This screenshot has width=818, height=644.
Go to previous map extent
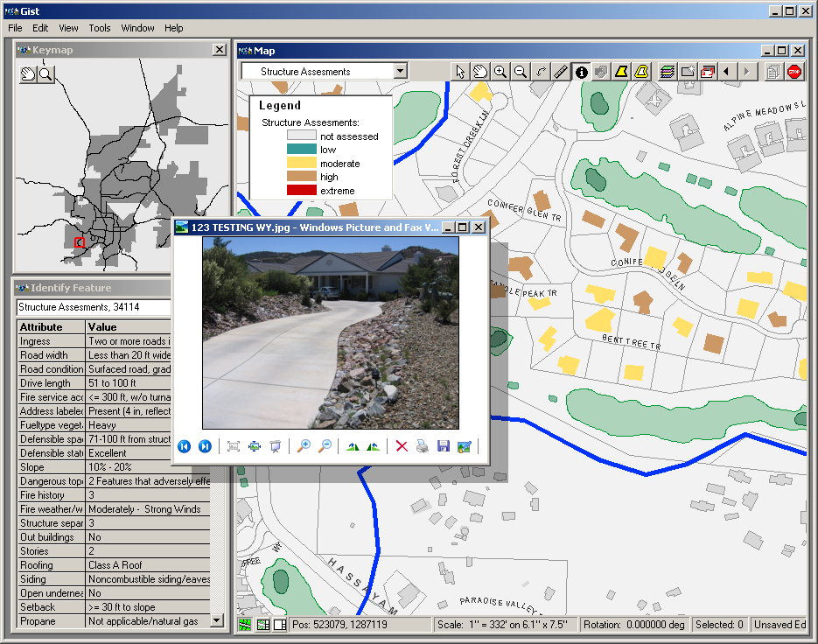click(727, 72)
